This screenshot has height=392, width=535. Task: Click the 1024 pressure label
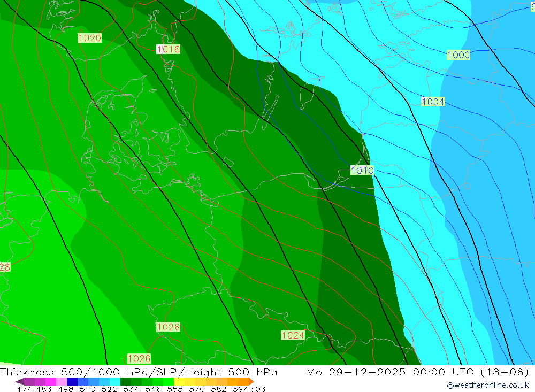(x=293, y=335)
